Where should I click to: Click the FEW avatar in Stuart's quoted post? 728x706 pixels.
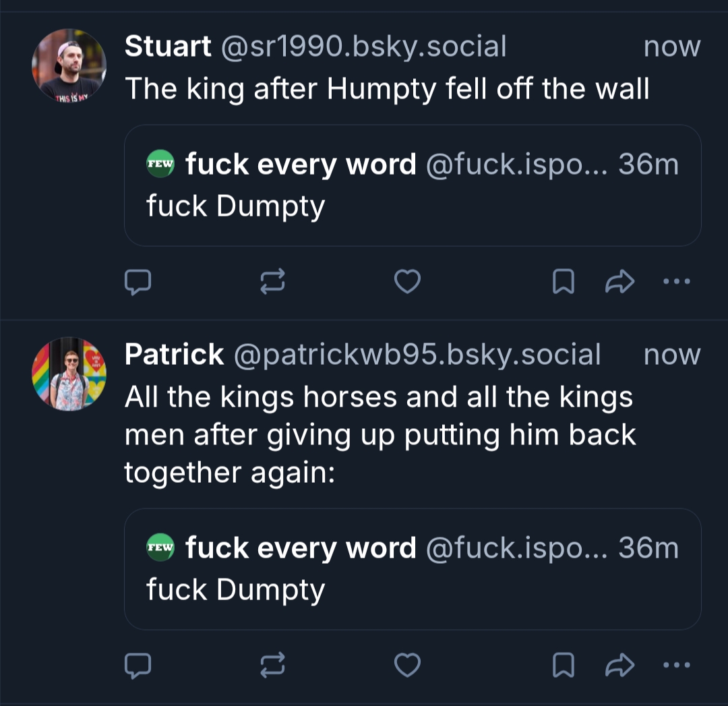click(160, 164)
